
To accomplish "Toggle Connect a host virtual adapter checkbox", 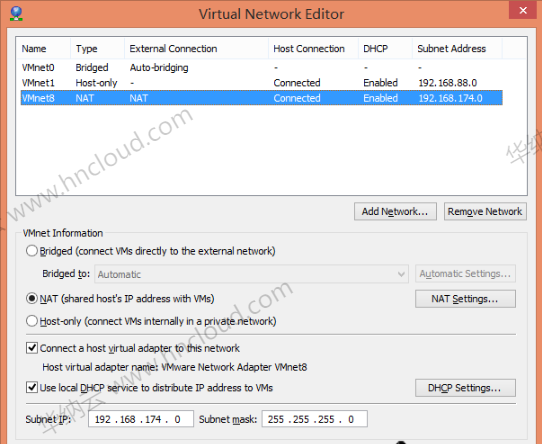I will pyautogui.click(x=32, y=348).
